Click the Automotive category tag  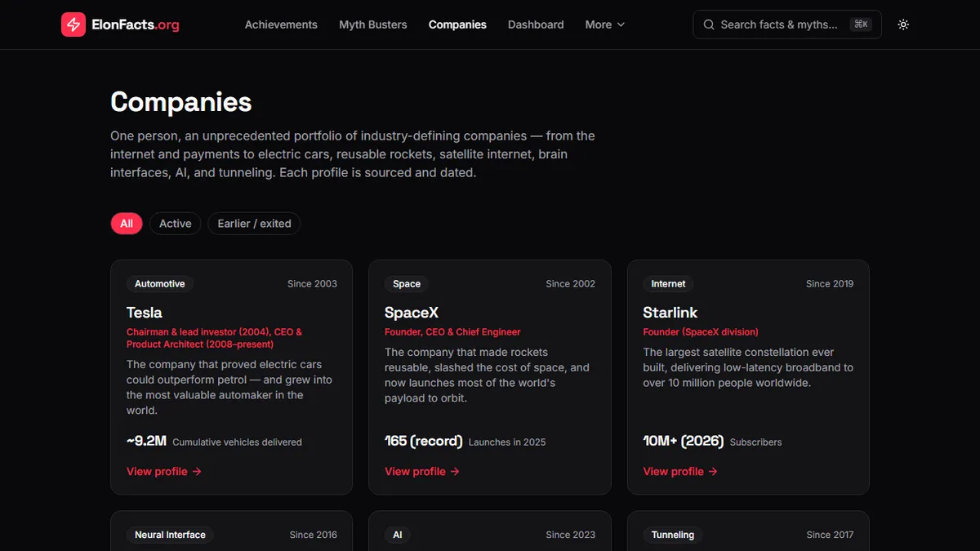click(160, 284)
